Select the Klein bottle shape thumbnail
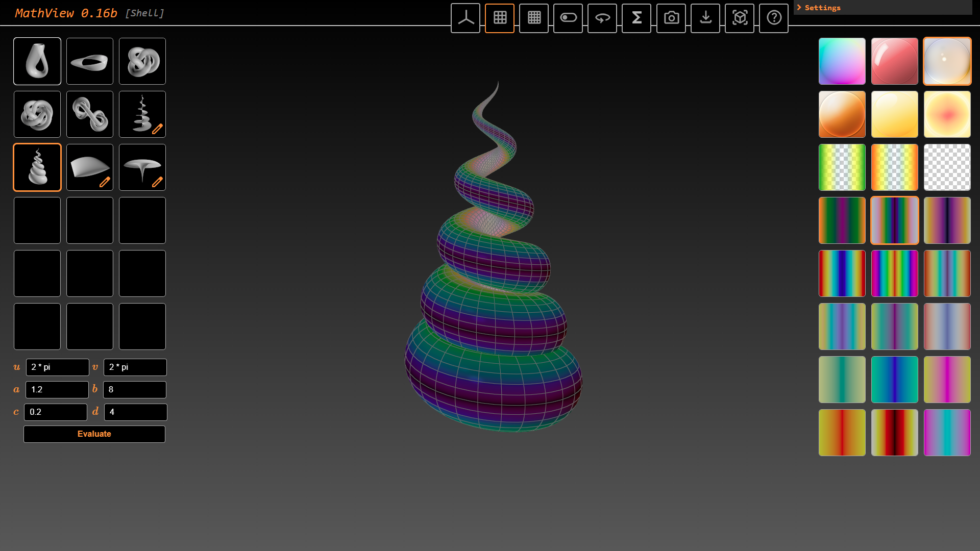The height and width of the screenshot is (551, 980). point(37,61)
